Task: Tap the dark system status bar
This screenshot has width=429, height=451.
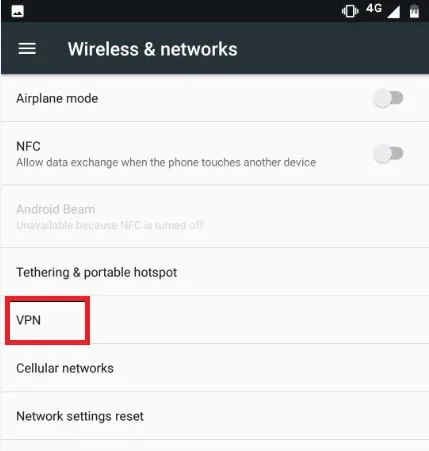Action: click(214, 11)
